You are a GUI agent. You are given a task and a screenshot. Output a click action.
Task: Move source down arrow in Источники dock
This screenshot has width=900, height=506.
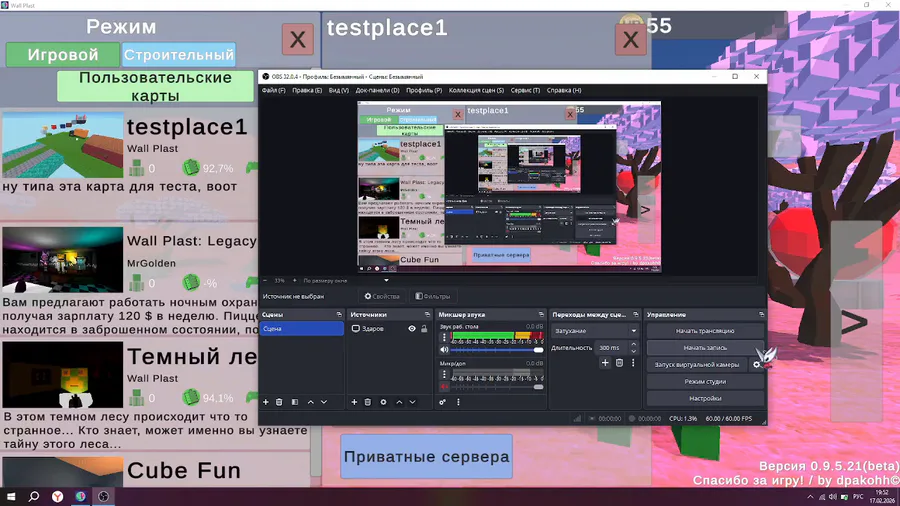[412, 402]
